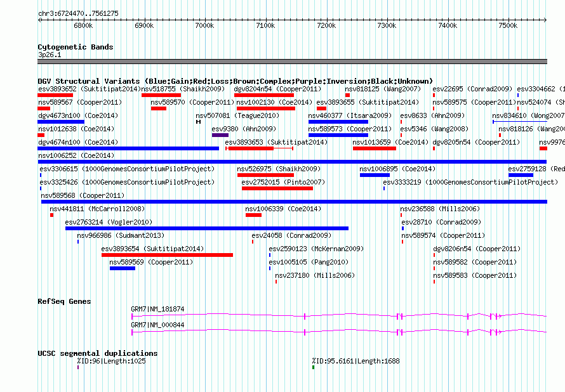
Task: Open esv1005105 (Pang2010) variant
Action: click(309, 262)
